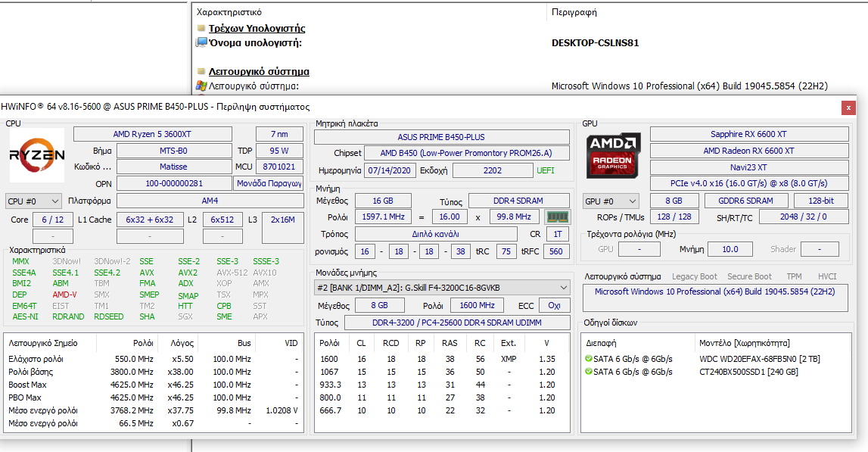Click the Ryzen logo in the CPU section
The width and height of the screenshot is (868, 452).
click(36, 154)
